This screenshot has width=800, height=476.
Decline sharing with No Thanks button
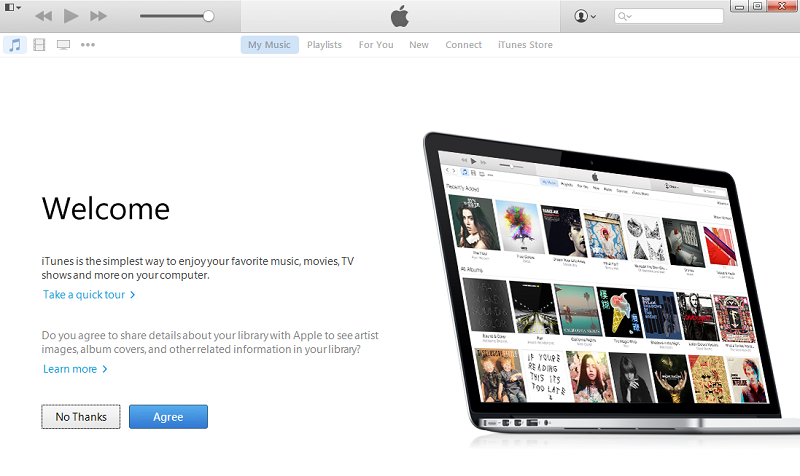tap(81, 417)
